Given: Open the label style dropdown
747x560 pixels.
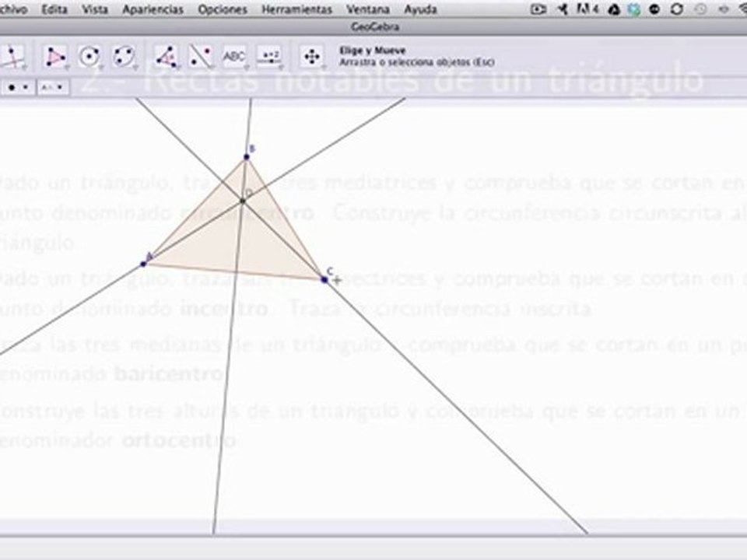Looking at the screenshot, I should click(53, 88).
